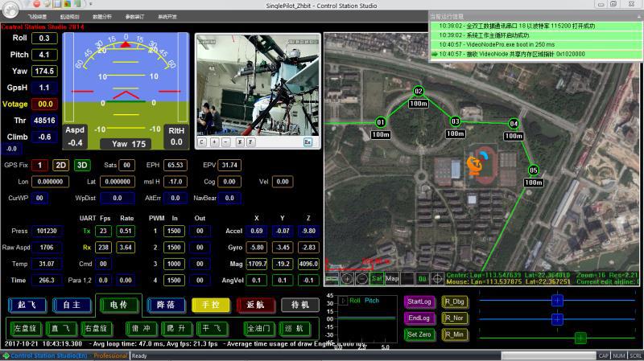Click the middle blue slider handle

coord(557,318)
